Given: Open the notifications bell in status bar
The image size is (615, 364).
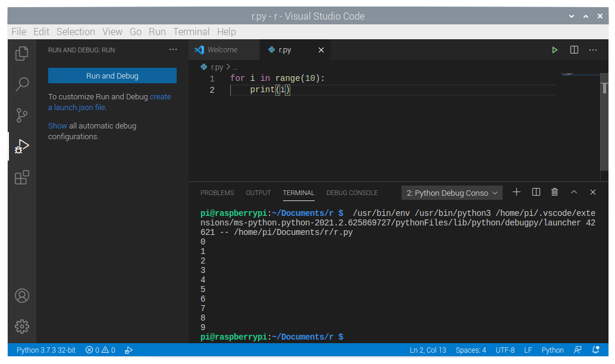Looking at the screenshot, I should pos(596,350).
